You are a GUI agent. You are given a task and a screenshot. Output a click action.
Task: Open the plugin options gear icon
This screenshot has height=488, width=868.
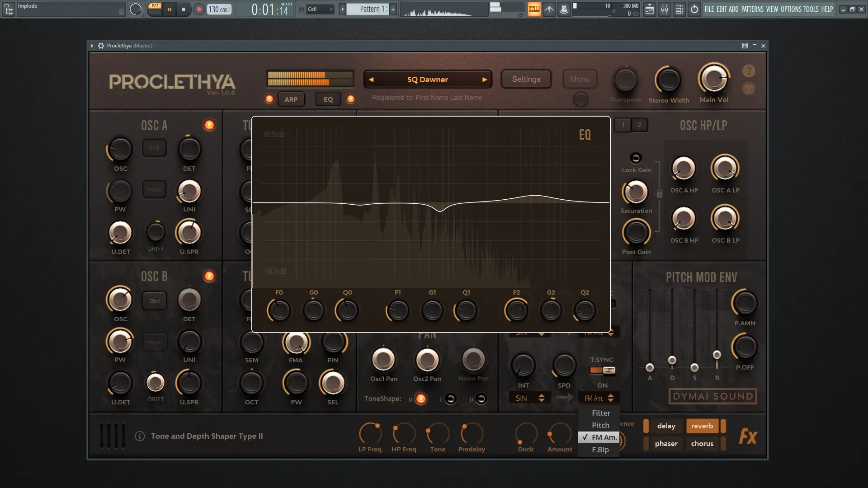click(x=101, y=46)
